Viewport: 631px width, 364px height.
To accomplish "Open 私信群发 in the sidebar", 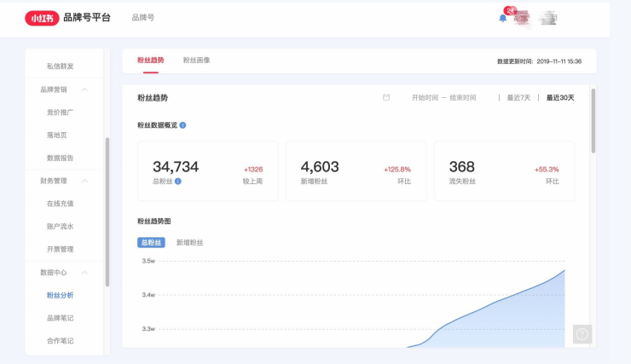I will (x=60, y=66).
